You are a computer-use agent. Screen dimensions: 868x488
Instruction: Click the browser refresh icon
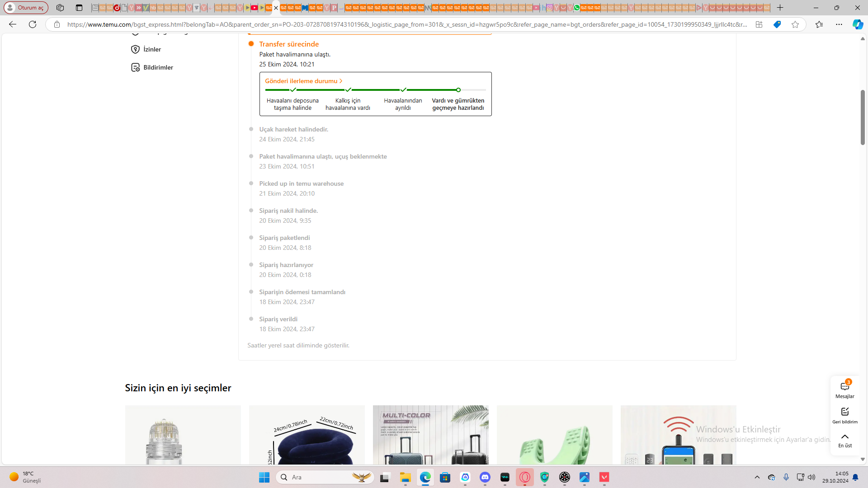33,24
